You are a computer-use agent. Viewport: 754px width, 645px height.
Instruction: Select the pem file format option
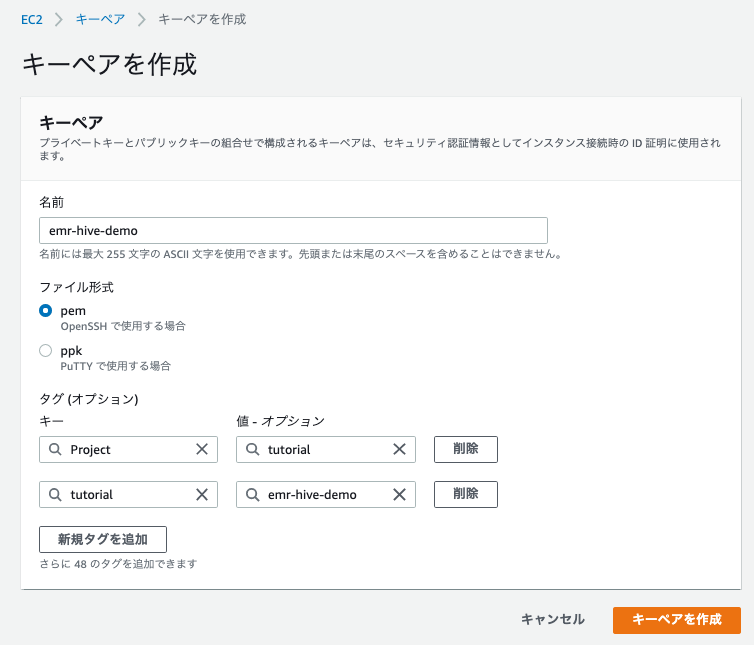pos(46,311)
